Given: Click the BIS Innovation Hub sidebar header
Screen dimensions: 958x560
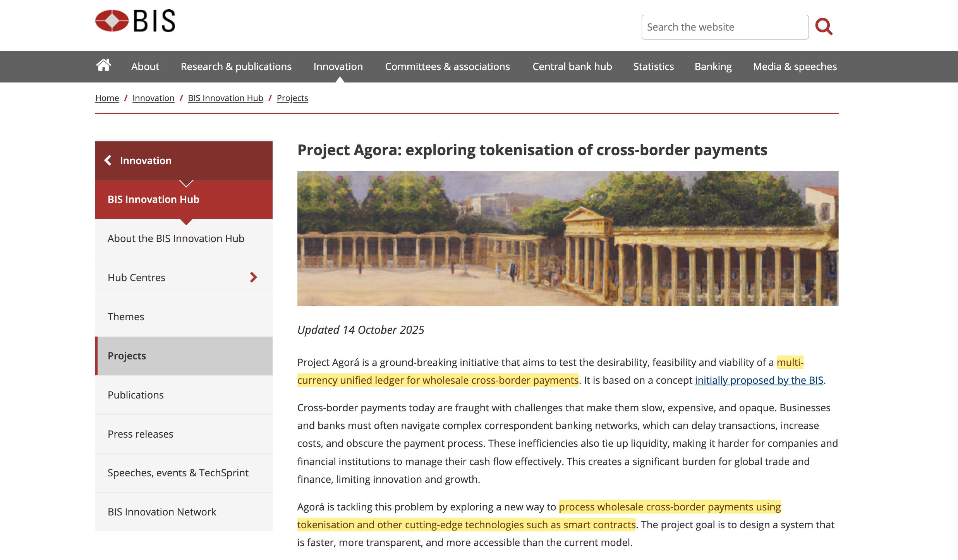Looking at the screenshot, I should click(x=153, y=199).
